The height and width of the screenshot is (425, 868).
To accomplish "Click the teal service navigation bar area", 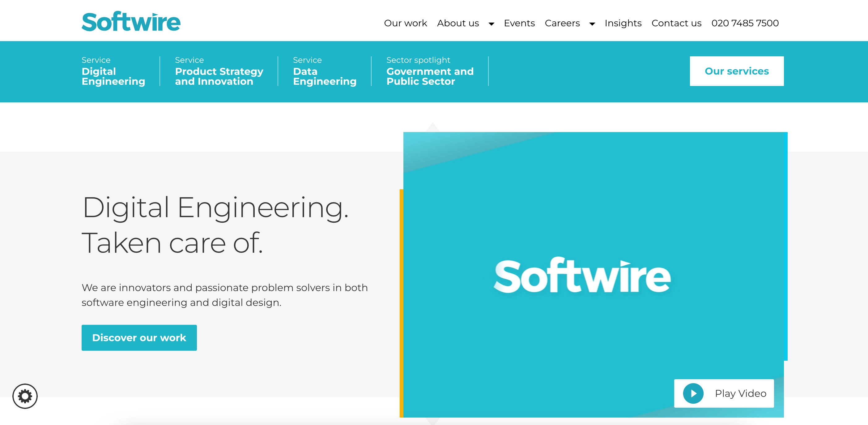I will (434, 71).
